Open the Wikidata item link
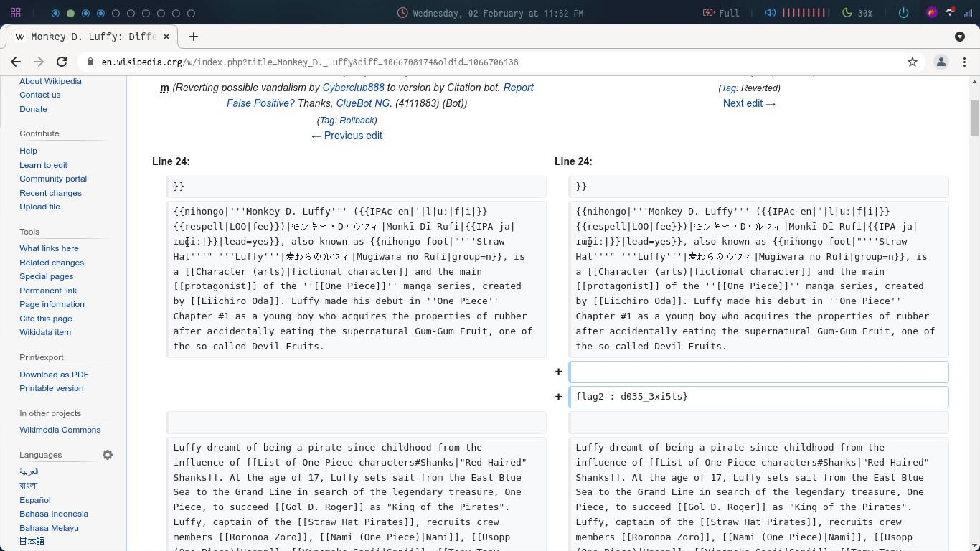The height and width of the screenshot is (551, 980). [x=45, y=332]
